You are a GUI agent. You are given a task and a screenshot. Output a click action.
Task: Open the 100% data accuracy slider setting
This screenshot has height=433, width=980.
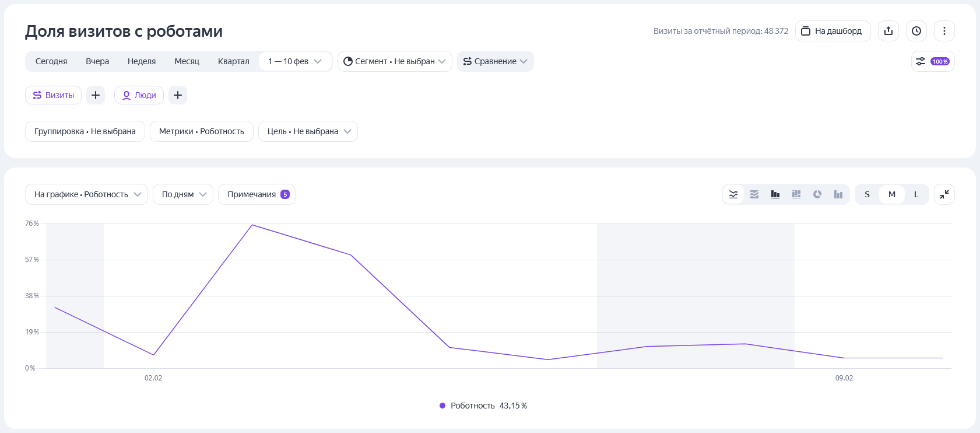click(x=932, y=61)
